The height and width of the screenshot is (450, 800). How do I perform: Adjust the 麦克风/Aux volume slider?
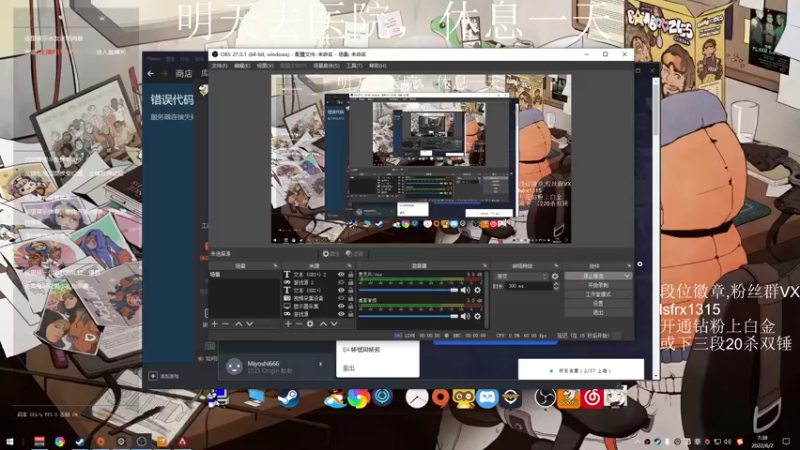(x=408, y=290)
